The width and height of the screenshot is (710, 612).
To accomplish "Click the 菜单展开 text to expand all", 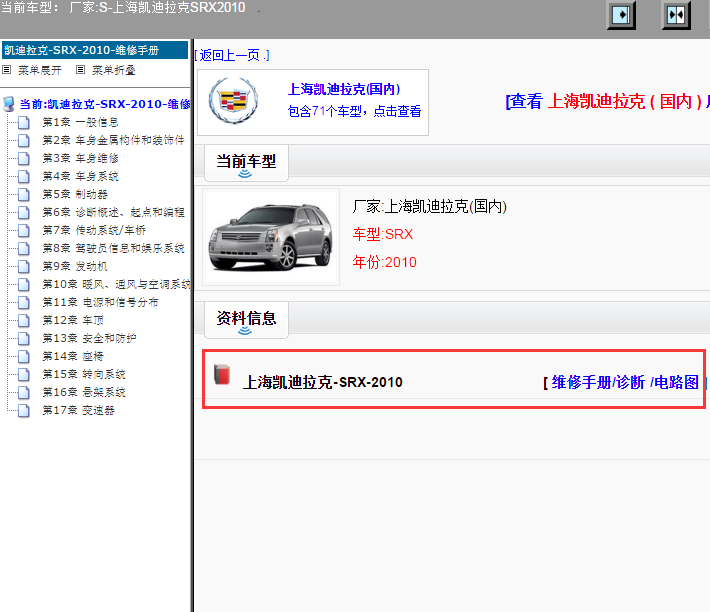I will click(x=39, y=70).
